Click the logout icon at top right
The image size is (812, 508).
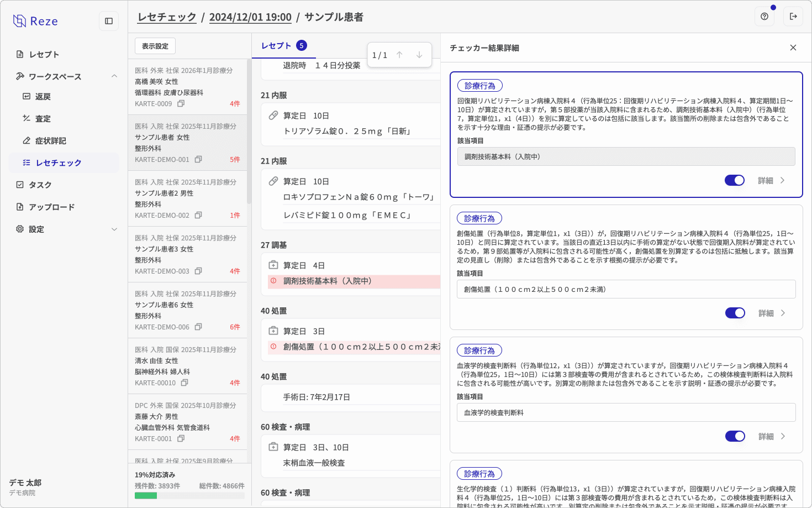tap(793, 16)
